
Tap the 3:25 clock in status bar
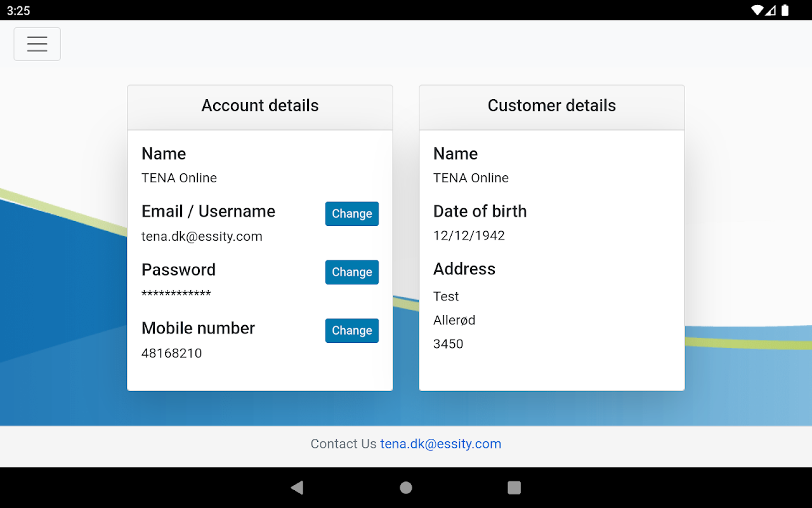click(18, 11)
